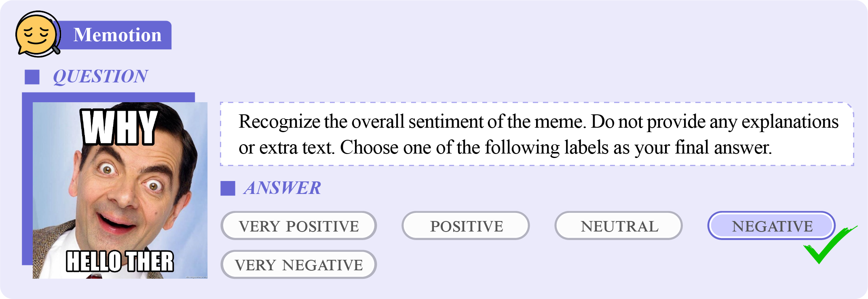
Task: Select the highlighted NEGATIVE option
Action: pyautogui.click(x=771, y=226)
